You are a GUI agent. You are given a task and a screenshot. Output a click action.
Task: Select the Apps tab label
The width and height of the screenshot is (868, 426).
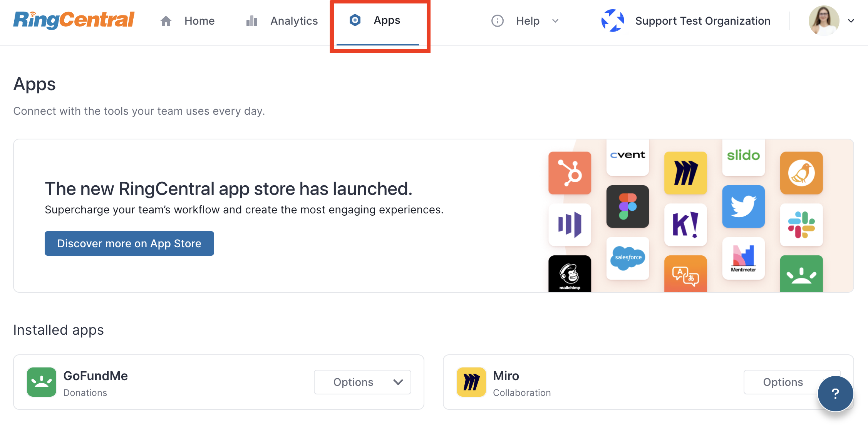[x=387, y=20]
